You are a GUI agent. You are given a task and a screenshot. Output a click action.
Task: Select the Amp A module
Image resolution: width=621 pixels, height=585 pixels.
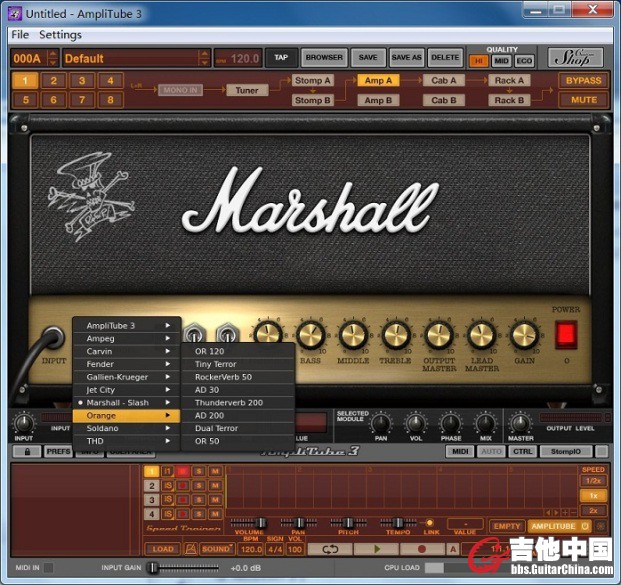tap(378, 81)
